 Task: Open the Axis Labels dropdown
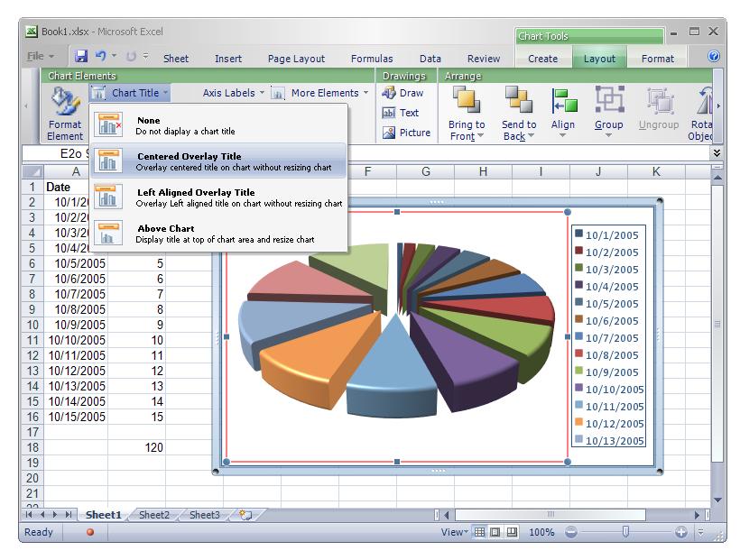coord(234,93)
